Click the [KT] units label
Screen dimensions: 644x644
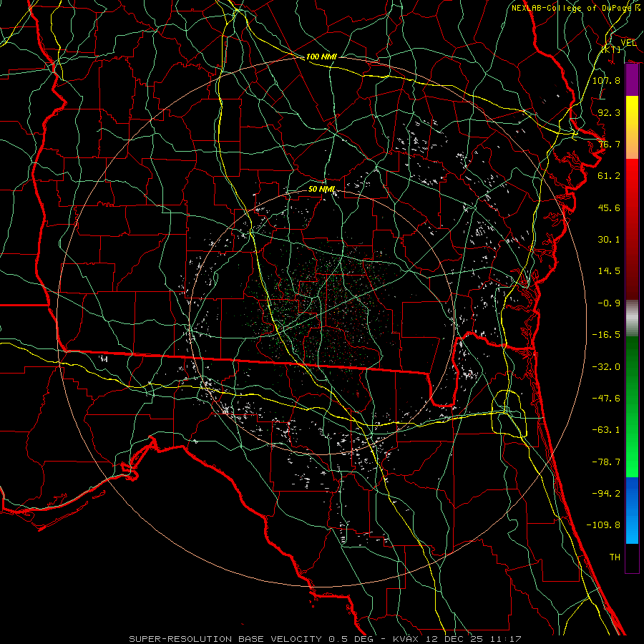point(611,49)
